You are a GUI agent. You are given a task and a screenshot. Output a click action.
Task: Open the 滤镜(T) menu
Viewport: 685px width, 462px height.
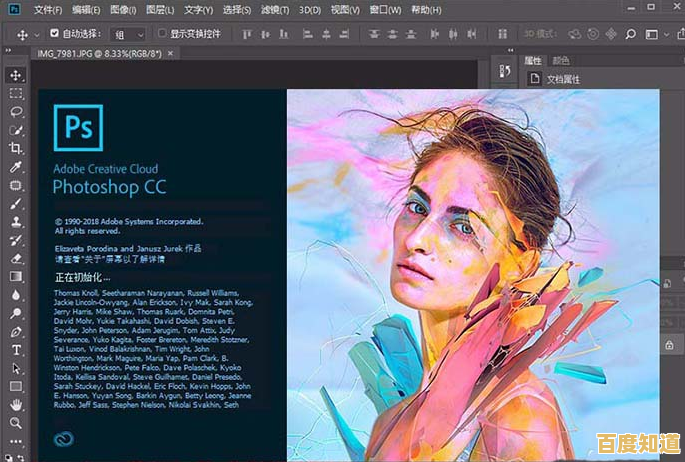(275, 10)
